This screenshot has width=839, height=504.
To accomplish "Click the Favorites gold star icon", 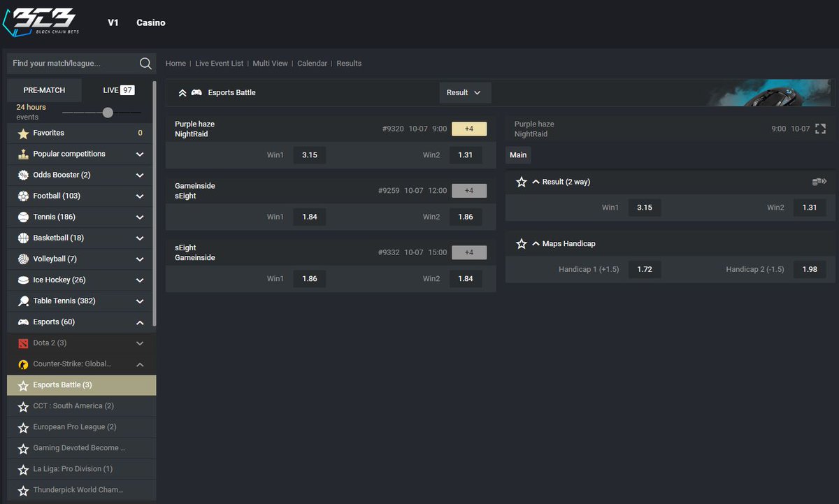I will click(23, 133).
